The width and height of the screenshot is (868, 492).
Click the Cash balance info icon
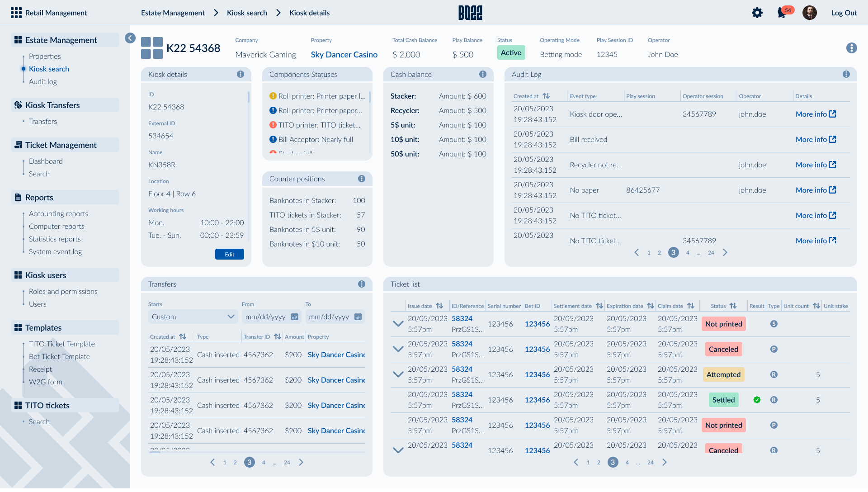tap(483, 74)
